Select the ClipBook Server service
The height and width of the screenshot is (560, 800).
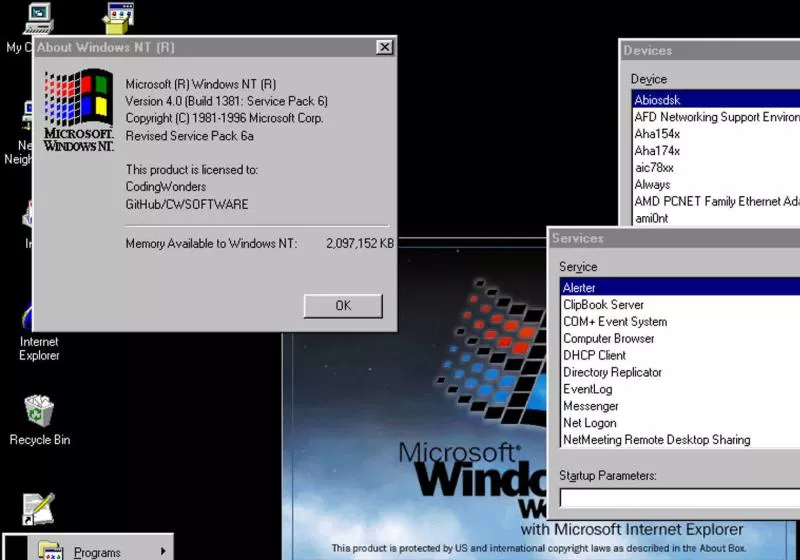(x=680, y=304)
